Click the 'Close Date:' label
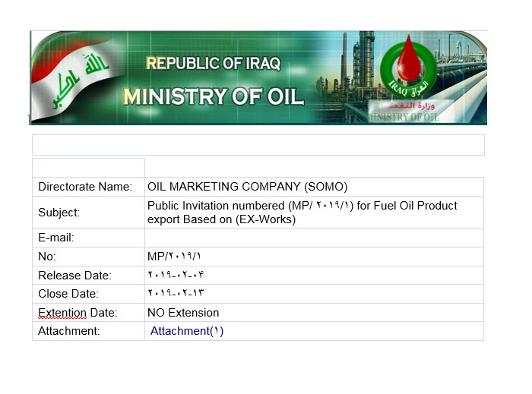 [x=68, y=294]
